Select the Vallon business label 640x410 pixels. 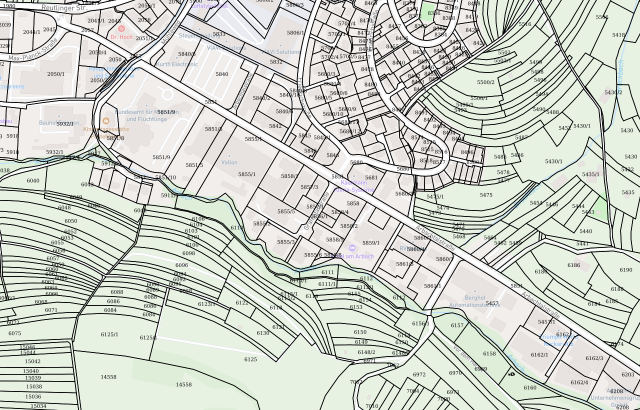229,162
